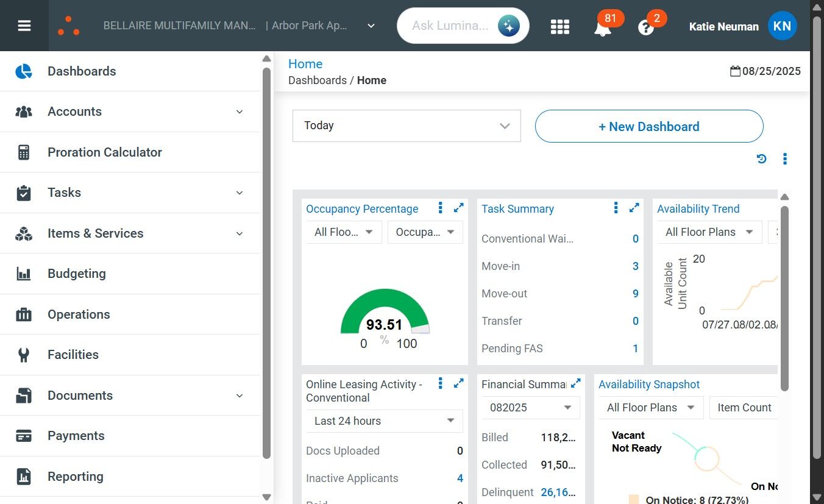Image resolution: width=824 pixels, height=504 pixels.
Task: Click the Delinquent amount link
Action: [x=558, y=492]
